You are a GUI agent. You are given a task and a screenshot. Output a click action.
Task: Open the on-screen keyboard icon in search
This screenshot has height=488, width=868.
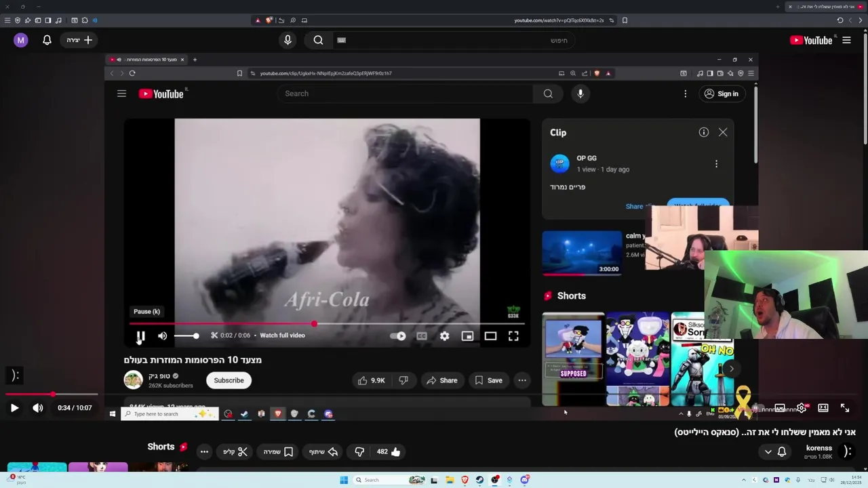pyautogui.click(x=342, y=40)
